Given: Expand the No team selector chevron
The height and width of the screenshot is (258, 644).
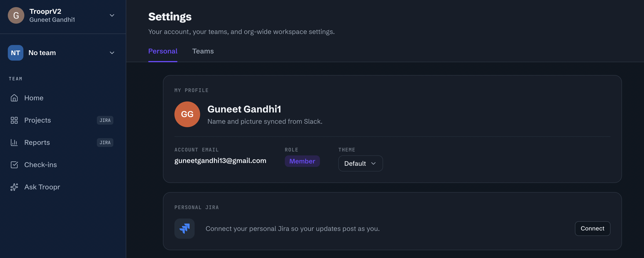Looking at the screenshot, I should pos(112,53).
